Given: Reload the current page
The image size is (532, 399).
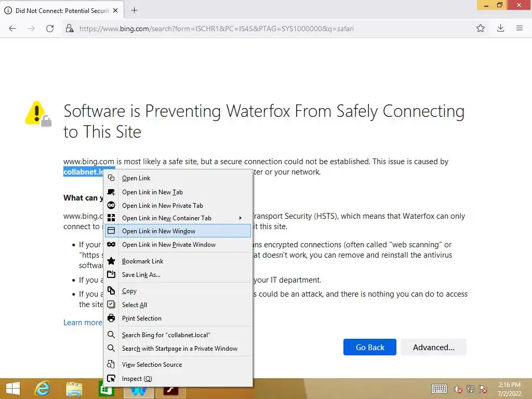Looking at the screenshot, I should (x=50, y=29).
